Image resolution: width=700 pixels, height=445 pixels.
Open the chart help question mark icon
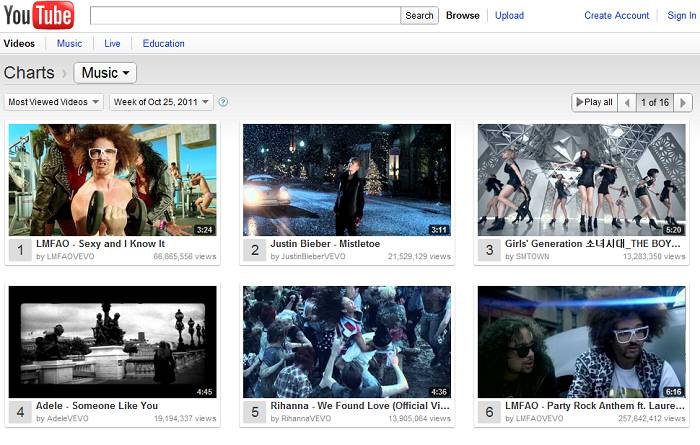point(223,102)
